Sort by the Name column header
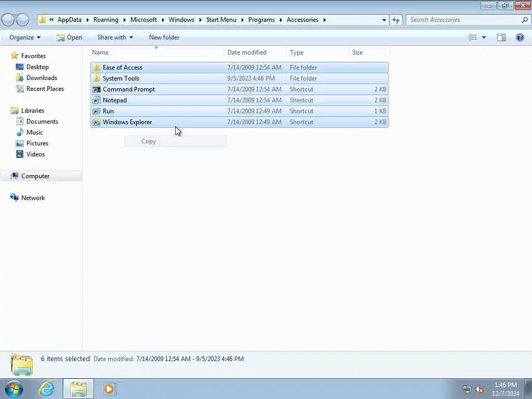The width and height of the screenshot is (532, 399). (157, 52)
